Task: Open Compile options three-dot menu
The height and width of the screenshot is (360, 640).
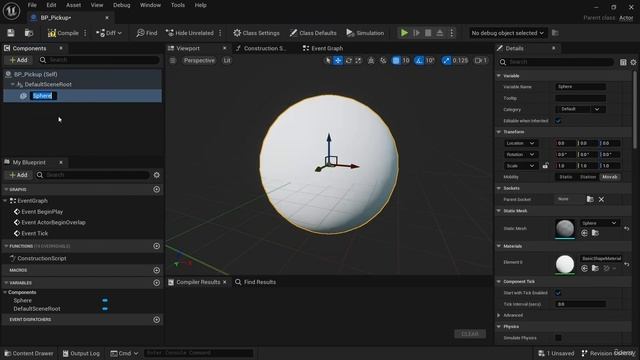Action: [85, 33]
